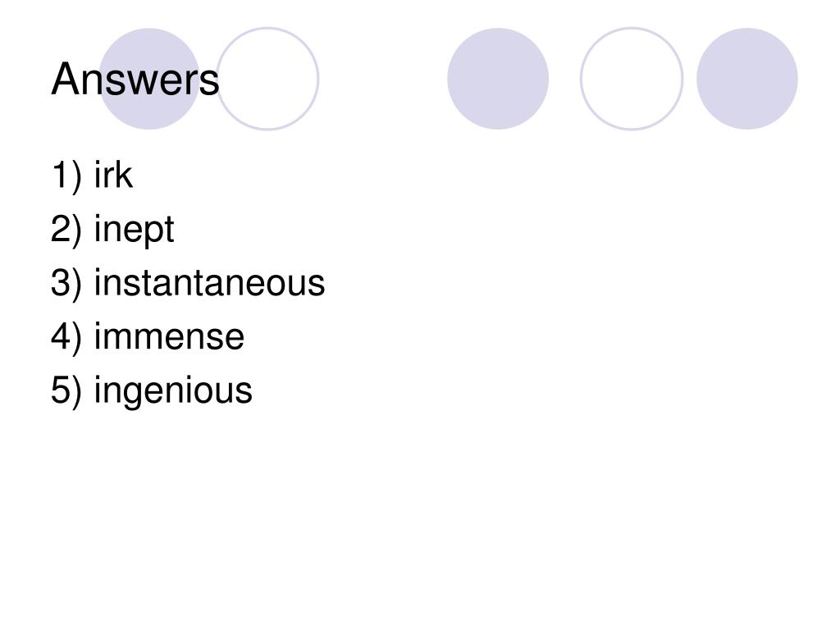Select the word ingenious in answer five
Viewport: 840px width, 630px height.
tap(173, 391)
